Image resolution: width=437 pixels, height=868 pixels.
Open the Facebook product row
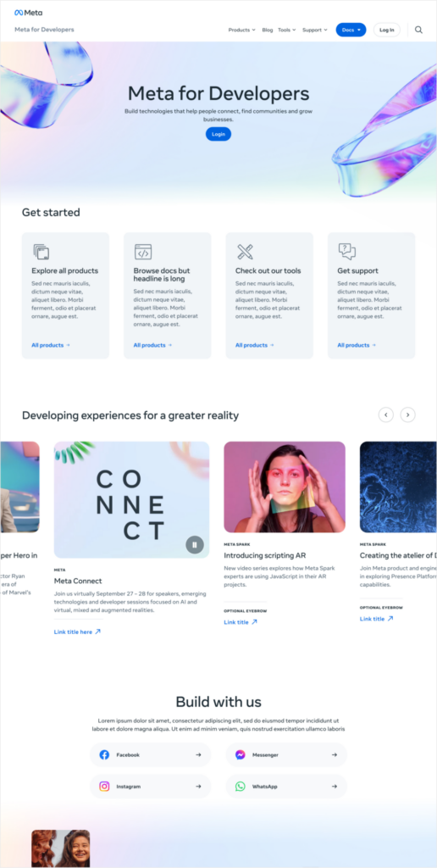(x=151, y=754)
